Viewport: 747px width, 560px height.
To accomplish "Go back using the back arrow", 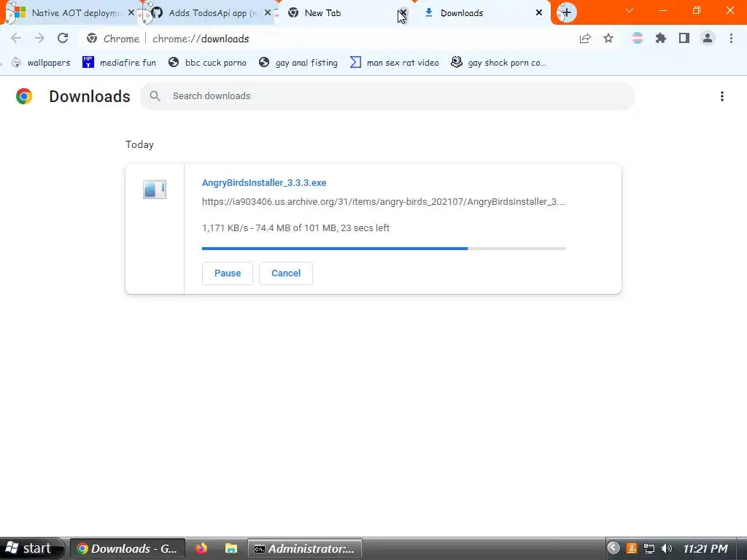I will tap(16, 39).
